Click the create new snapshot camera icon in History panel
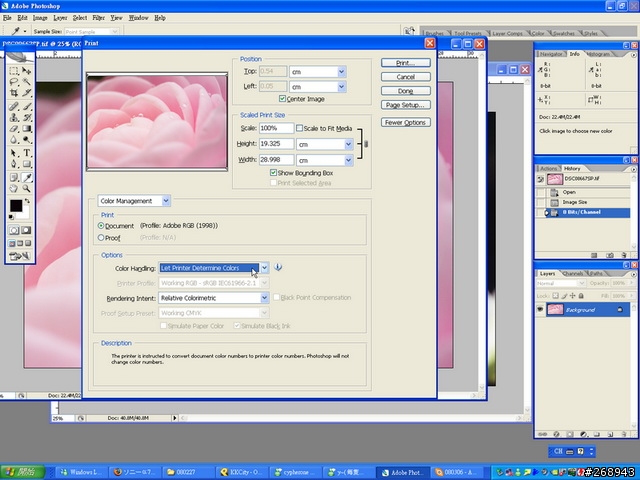640x480 pixels. coord(609,255)
